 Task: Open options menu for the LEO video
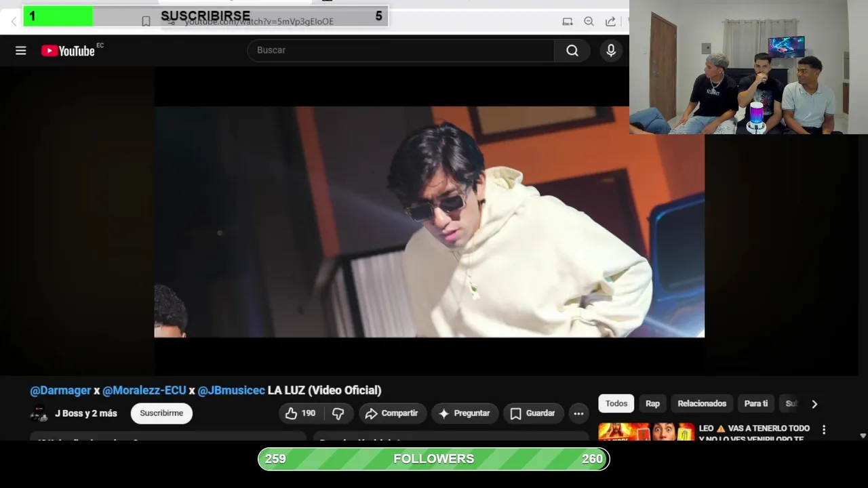coord(824,430)
